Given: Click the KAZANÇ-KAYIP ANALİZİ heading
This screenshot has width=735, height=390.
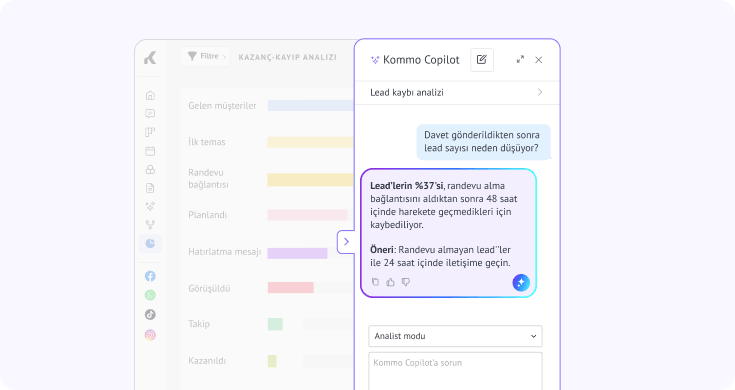Looking at the screenshot, I should (x=287, y=57).
